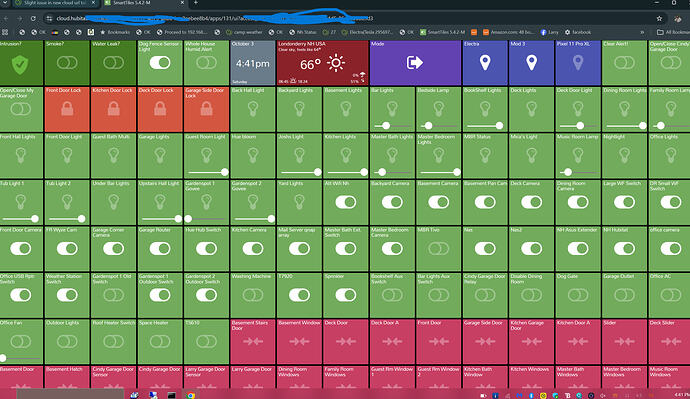The width and height of the screenshot is (690, 399).
Task: Open the Bookmarks star bookmark
Action: [115, 32]
